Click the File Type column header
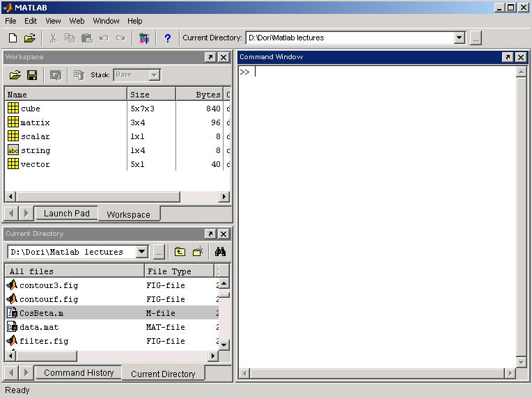 180,271
